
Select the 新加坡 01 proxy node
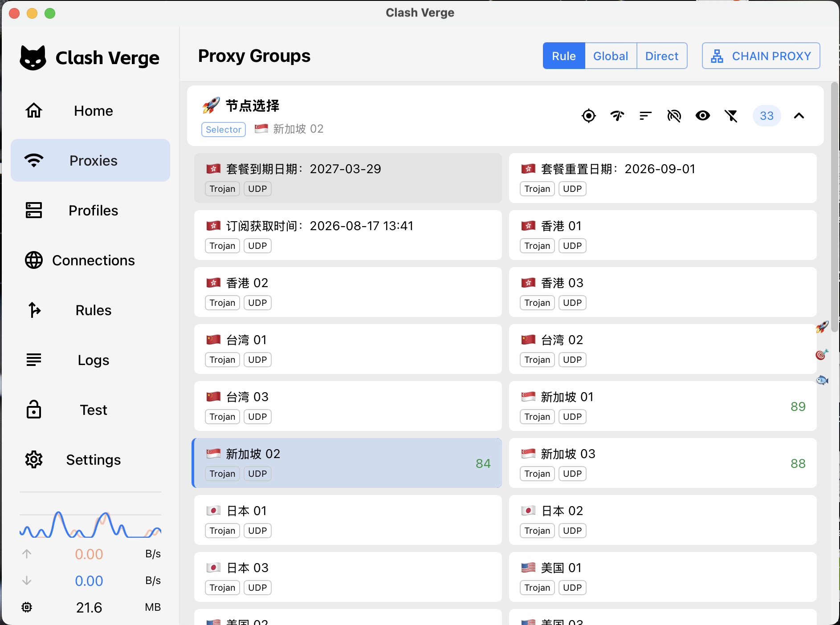tap(663, 406)
